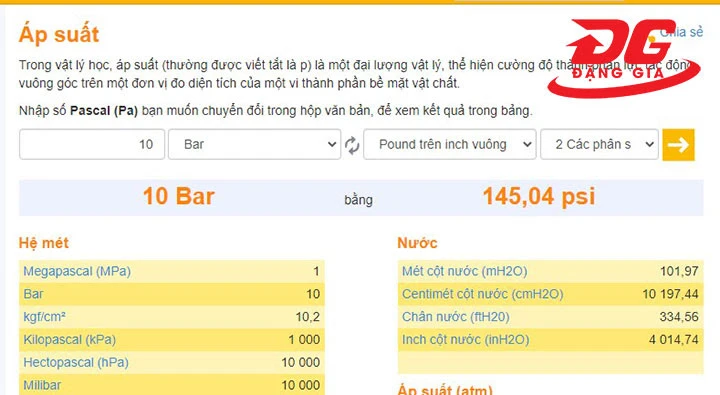Click the 10,2 value in kgf/cm² row
Viewport: 720px width, 395px height.
click(308, 317)
